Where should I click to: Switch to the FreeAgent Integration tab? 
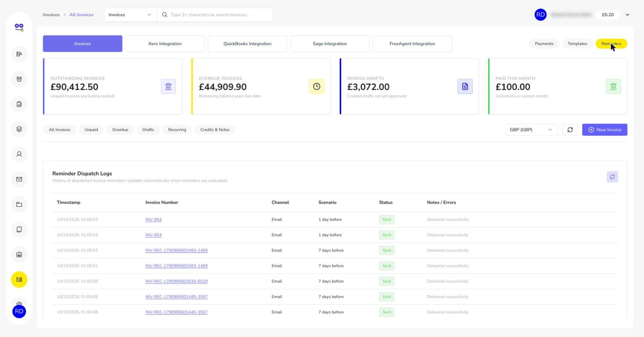(x=412, y=43)
